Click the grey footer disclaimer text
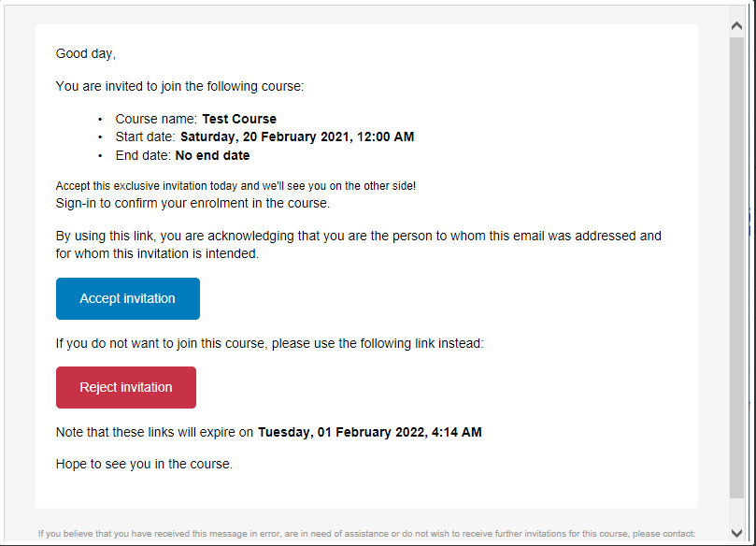Screen dimensions: 756x546 pos(366,534)
